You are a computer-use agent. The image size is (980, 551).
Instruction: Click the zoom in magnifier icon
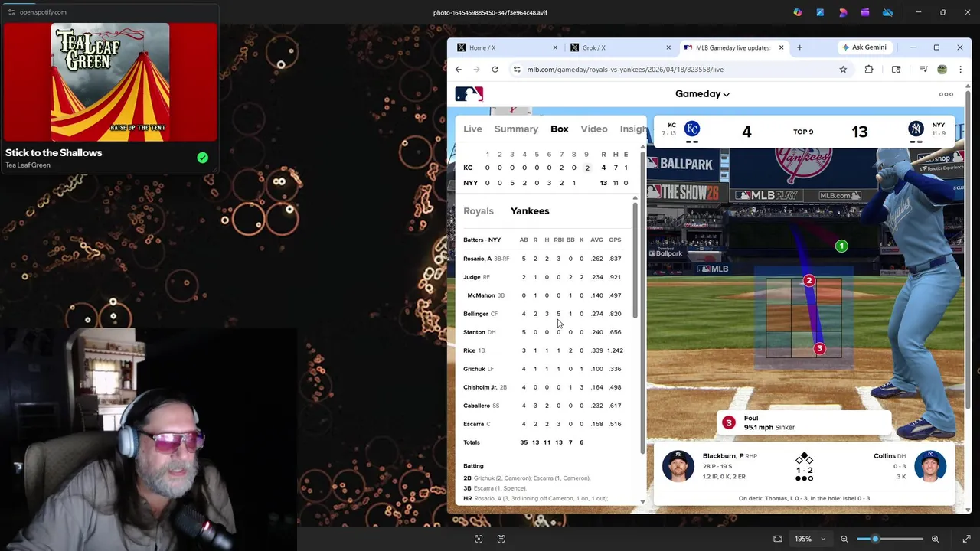tap(935, 539)
